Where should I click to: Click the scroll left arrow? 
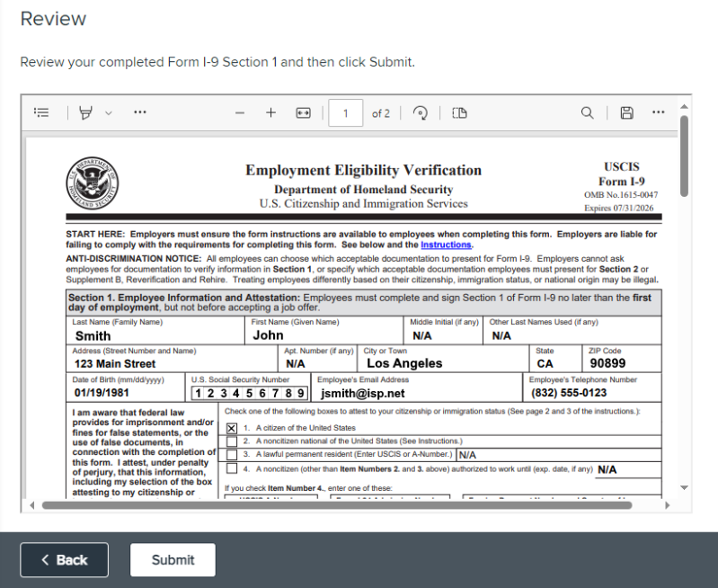click(x=31, y=505)
